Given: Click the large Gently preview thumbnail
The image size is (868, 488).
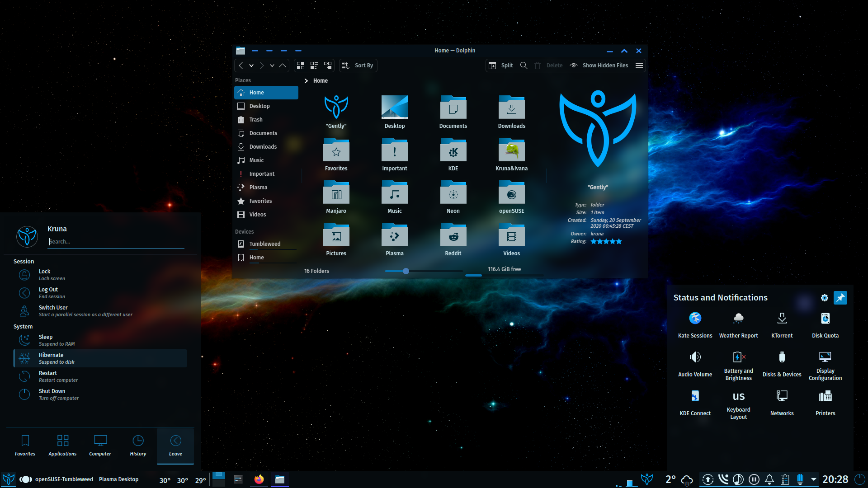Looking at the screenshot, I should [x=598, y=129].
